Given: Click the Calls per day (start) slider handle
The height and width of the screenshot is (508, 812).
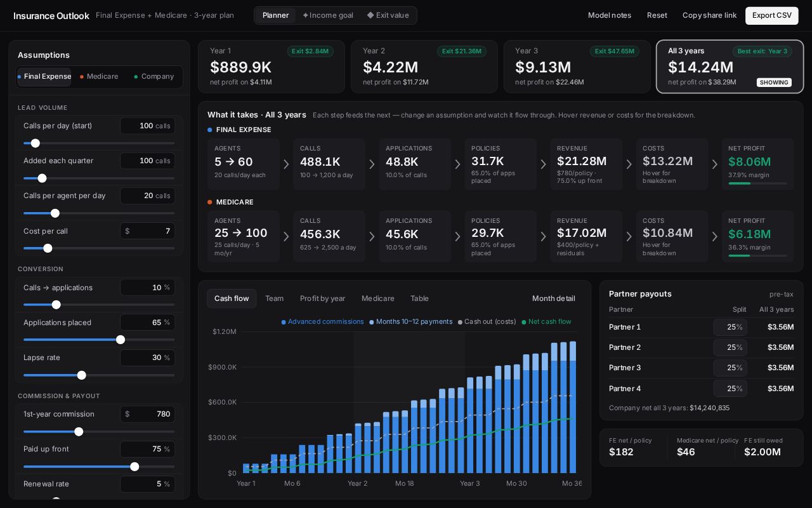Looking at the screenshot, I should pyautogui.click(x=36, y=144).
